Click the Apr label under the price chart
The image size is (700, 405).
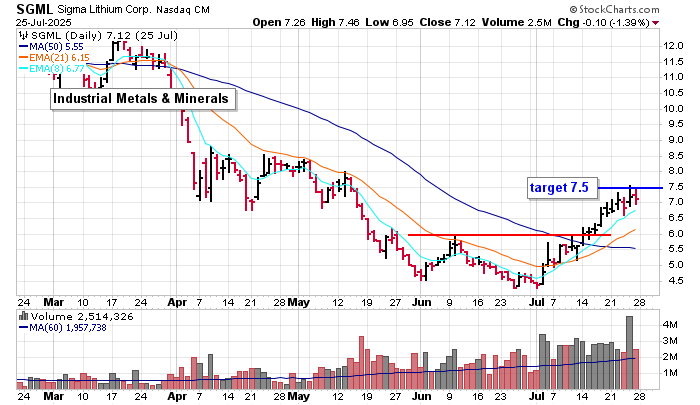point(177,302)
